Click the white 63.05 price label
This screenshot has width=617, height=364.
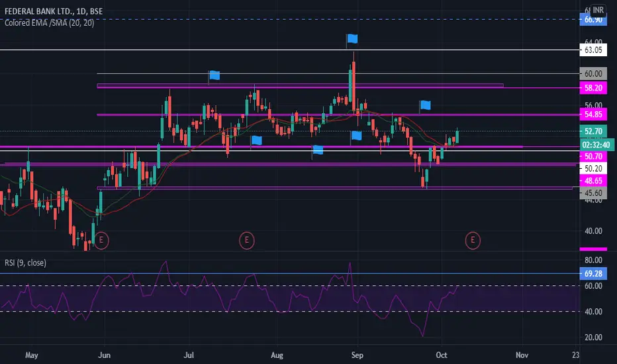[593, 50]
